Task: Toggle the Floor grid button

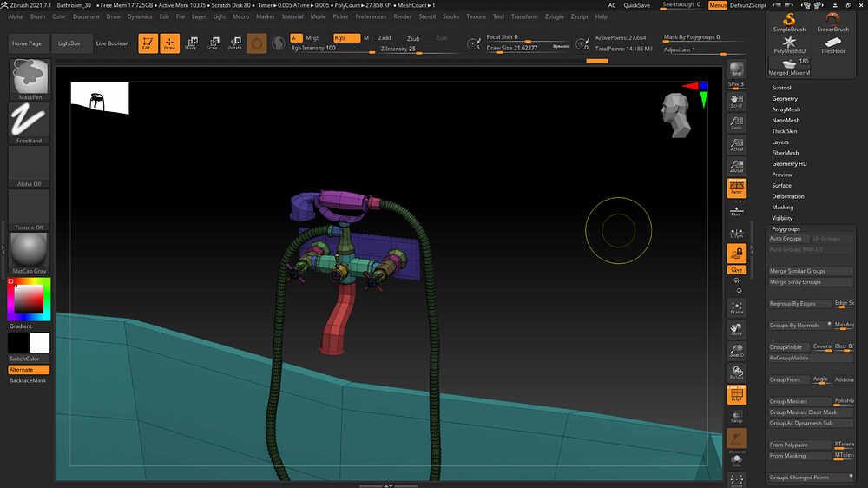Action: coord(737,210)
